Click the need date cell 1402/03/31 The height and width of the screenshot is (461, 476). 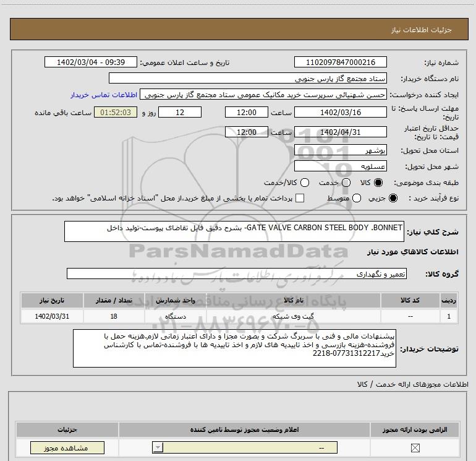coord(52,316)
